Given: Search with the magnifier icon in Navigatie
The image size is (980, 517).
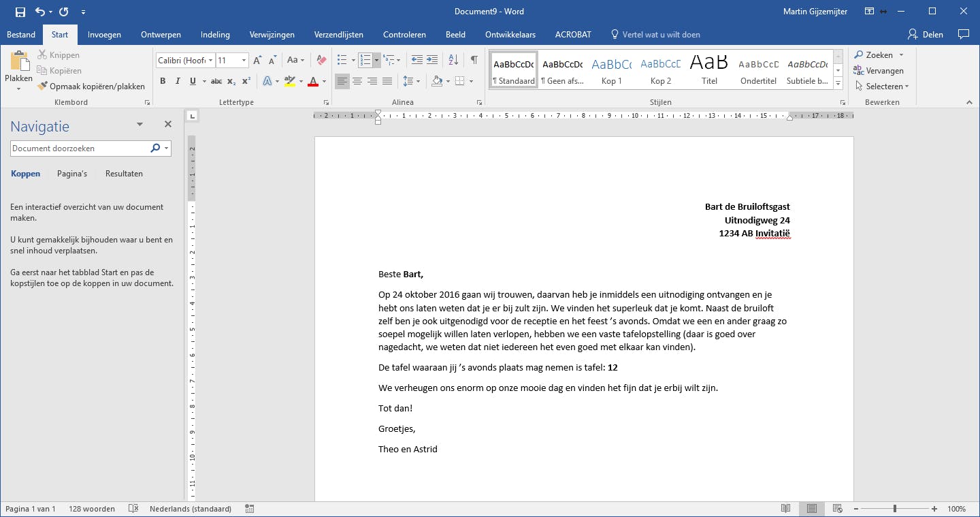Looking at the screenshot, I should pyautogui.click(x=155, y=148).
